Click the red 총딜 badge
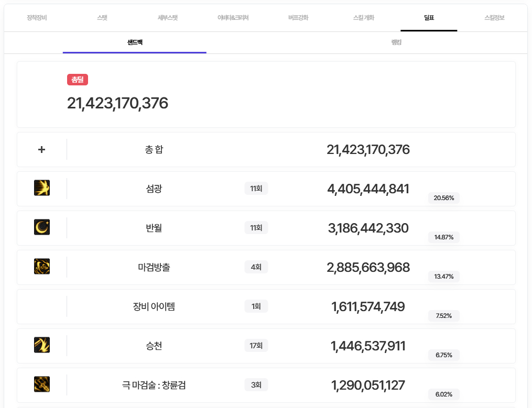532x408 pixels. click(x=78, y=80)
